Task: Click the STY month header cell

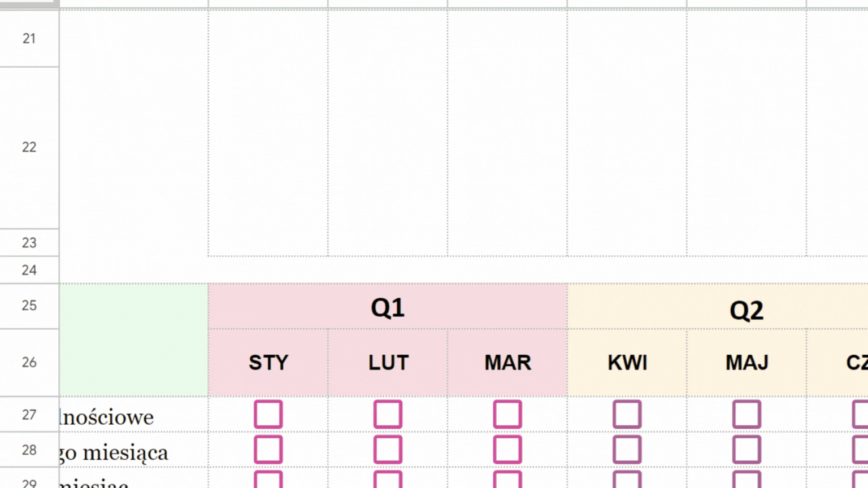Action: point(268,363)
